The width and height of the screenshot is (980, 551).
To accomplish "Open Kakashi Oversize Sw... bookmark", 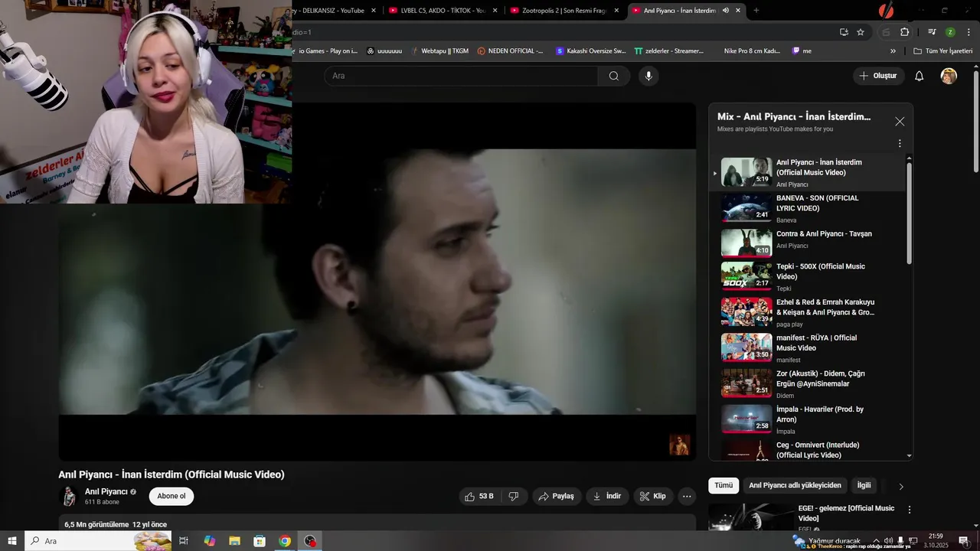I will point(590,51).
